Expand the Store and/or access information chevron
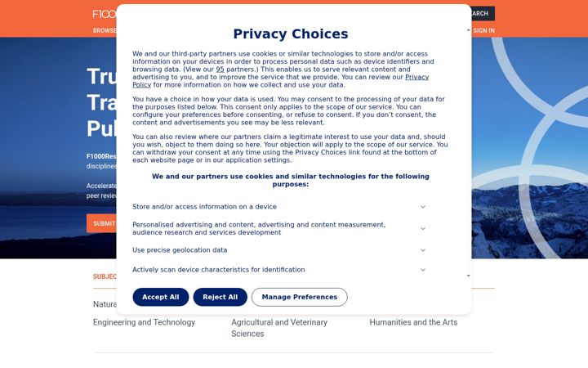588x368 pixels. coord(423,207)
